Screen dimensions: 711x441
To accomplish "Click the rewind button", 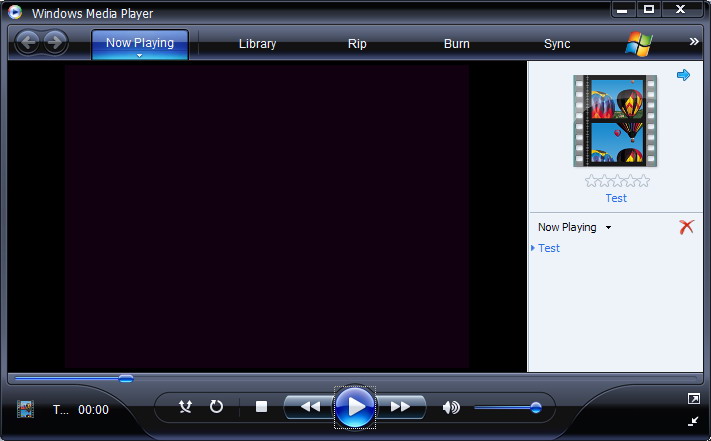I will [x=310, y=407].
